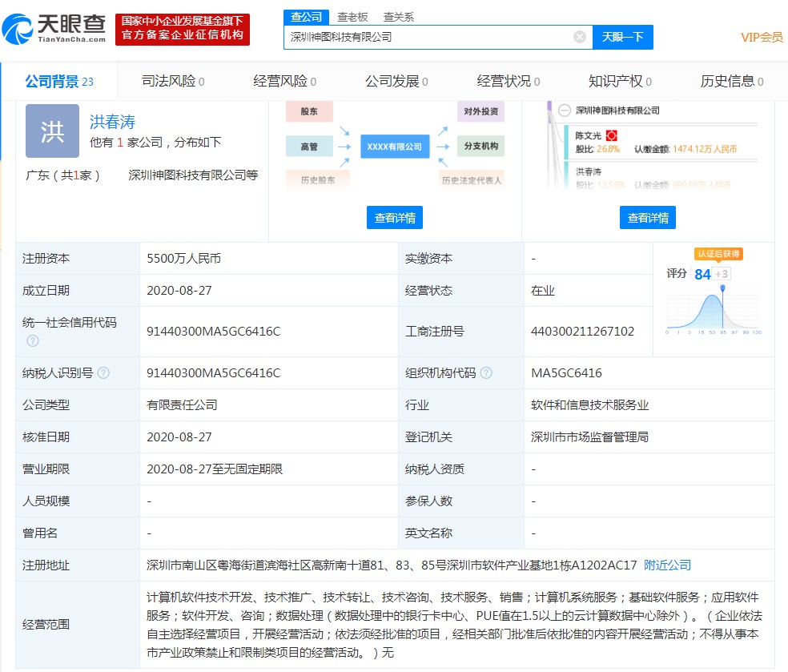Screen dimensions: 788x672
Task: Click the red 国家中小企业发展基金旗下 banner
Action: click(x=183, y=29)
